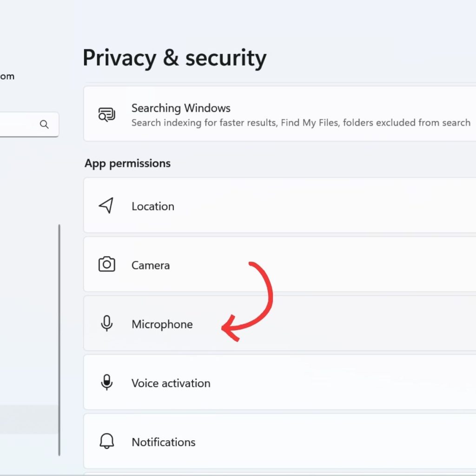Click the Notifications bell icon
Viewport: 476px width, 476px height.
[x=106, y=442]
